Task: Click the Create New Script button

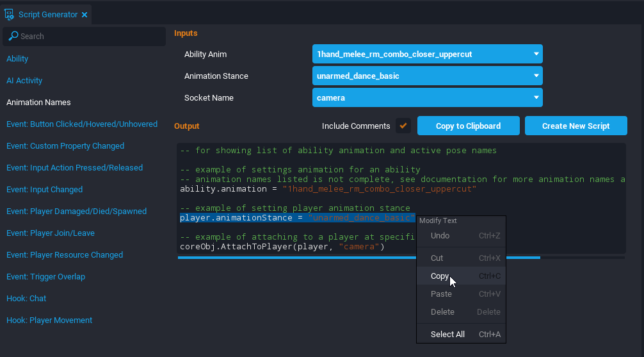Action: point(576,126)
